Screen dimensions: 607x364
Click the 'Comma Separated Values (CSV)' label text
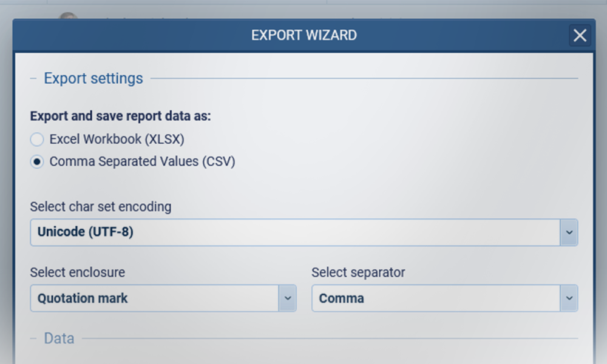(x=142, y=161)
